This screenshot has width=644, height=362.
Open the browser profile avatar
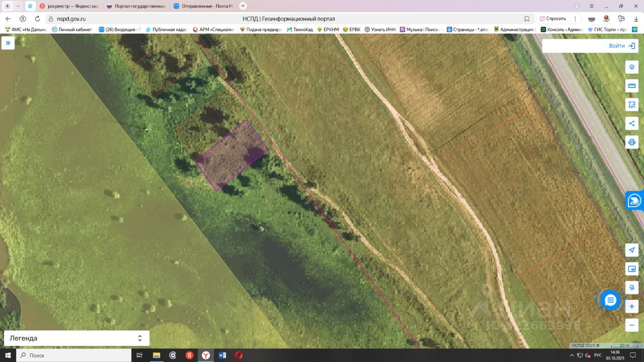click(x=577, y=6)
